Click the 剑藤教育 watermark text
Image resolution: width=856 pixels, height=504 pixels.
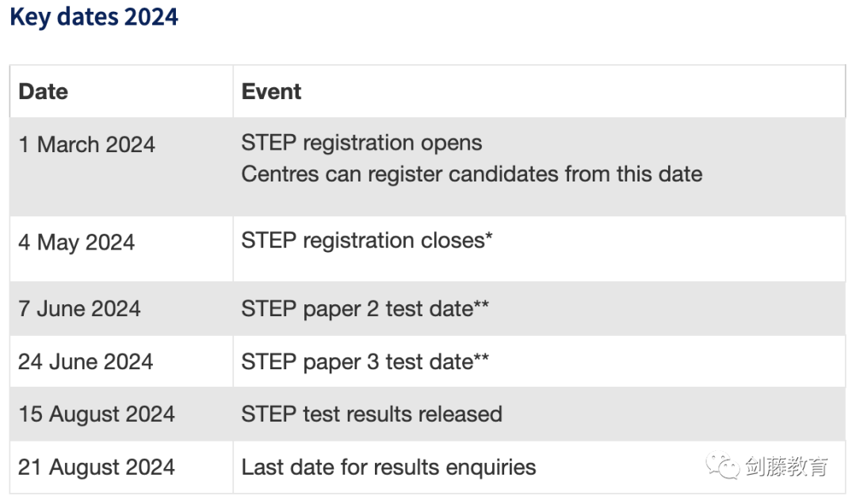click(x=787, y=467)
